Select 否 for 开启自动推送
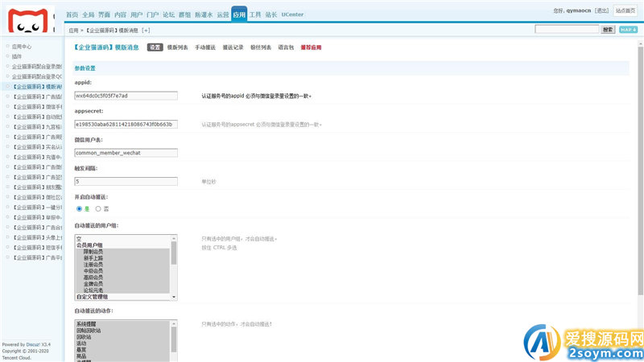Image resolution: width=644 pixels, height=362 pixels. pyautogui.click(x=98, y=209)
